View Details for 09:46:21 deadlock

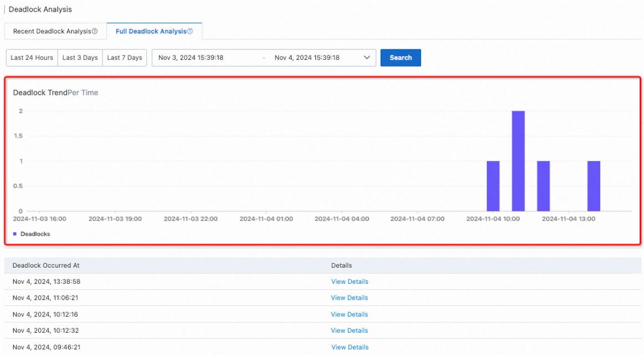coord(350,347)
